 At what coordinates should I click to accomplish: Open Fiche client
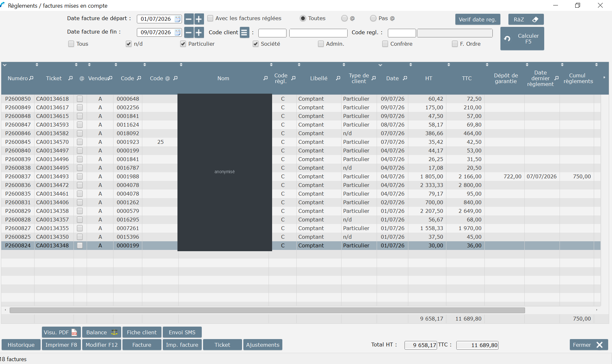pyautogui.click(x=142, y=332)
